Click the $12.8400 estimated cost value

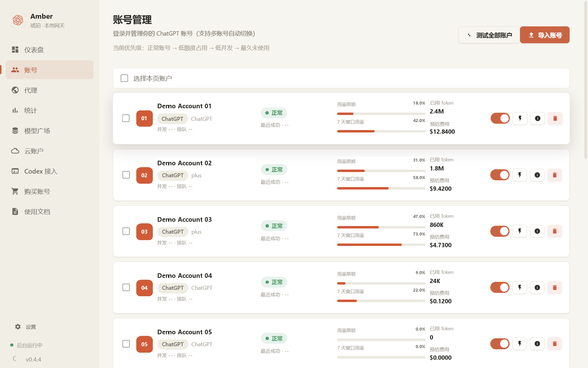tap(442, 132)
